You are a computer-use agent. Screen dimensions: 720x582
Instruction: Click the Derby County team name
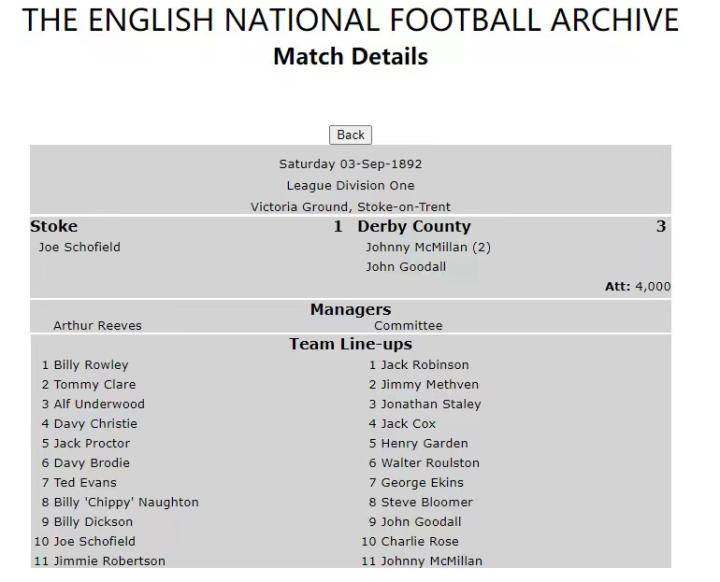[x=414, y=227]
